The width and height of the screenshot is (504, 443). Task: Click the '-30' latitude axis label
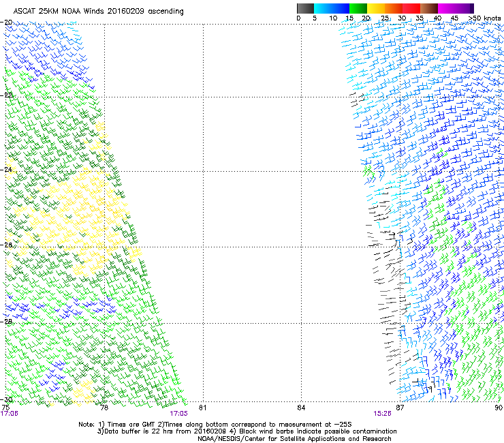click(6, 399)
